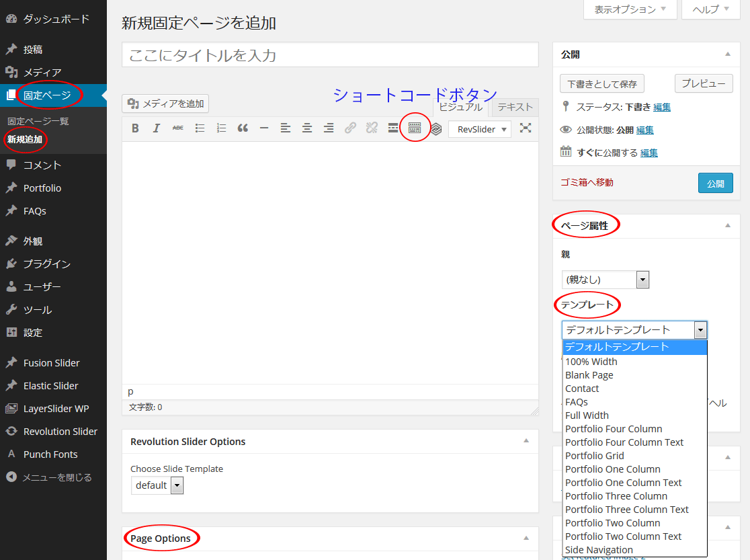Open the プラグイン menu in sidebar

(46, 264)
